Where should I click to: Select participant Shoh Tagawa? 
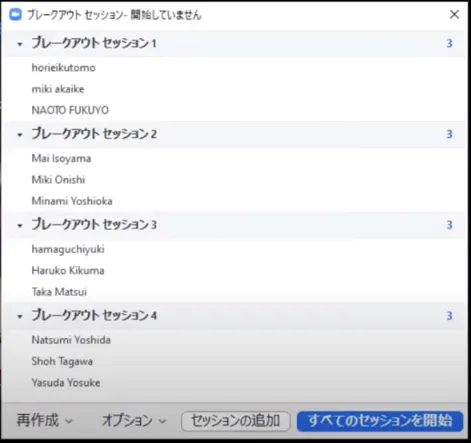pyautogui.click(x=62, y=361)
